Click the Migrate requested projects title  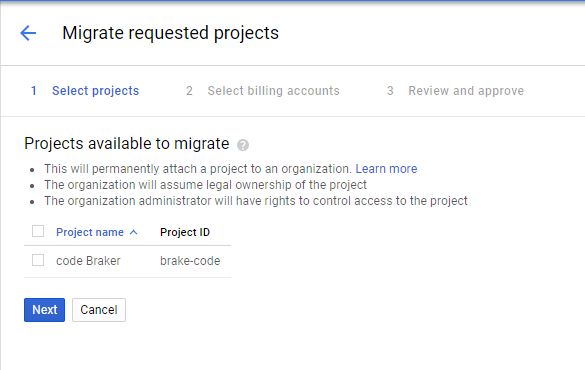(171, 33)
